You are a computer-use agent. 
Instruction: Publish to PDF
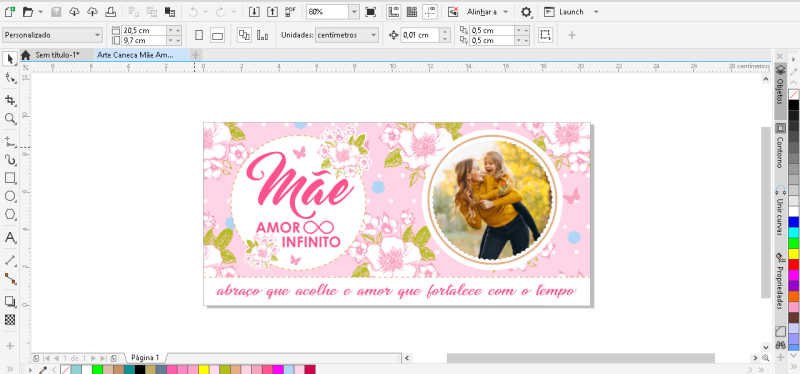tap(291, 11)
